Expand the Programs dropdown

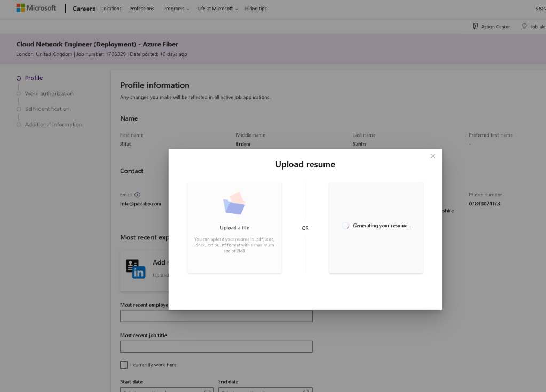[177, 9]
